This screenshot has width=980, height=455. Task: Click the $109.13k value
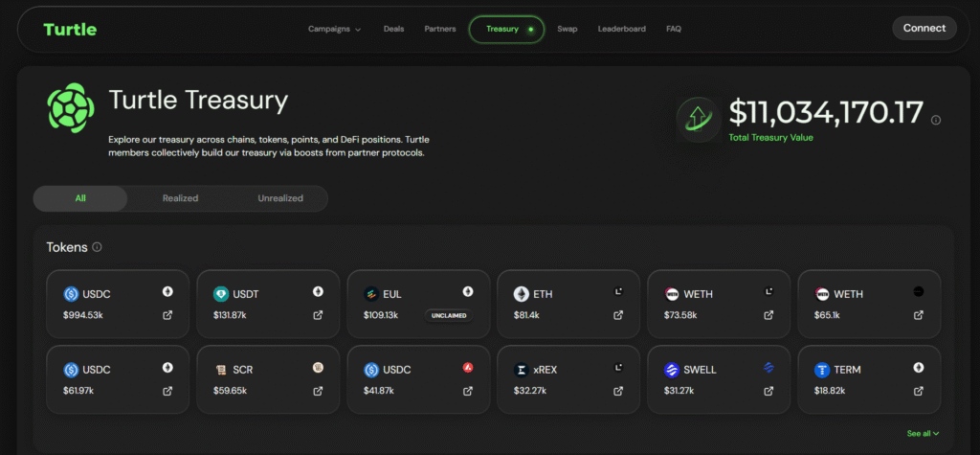(381, 315)
